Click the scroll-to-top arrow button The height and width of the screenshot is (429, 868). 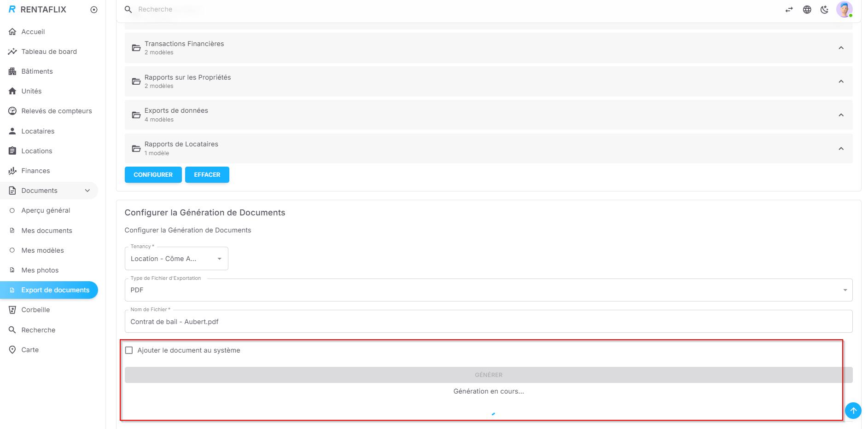(853, 411)
